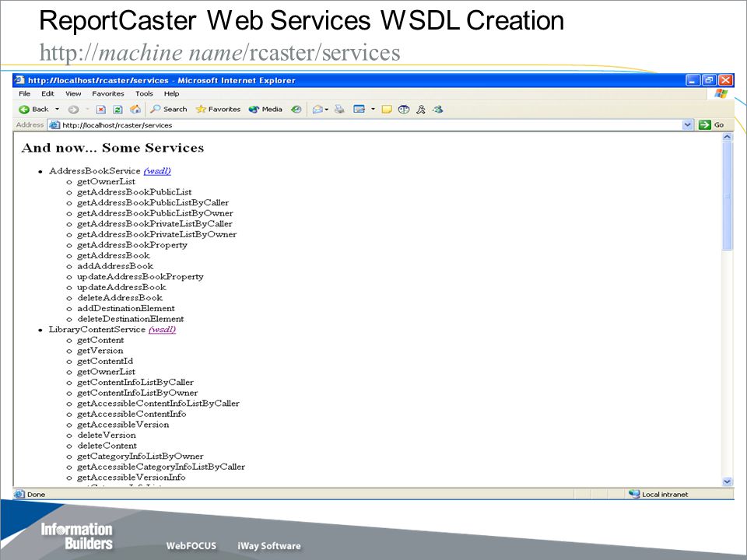This screenshot has height=560, width=747.
Task: Click the updateAddressBookProperty entry
Action: [x=140, y=277]
